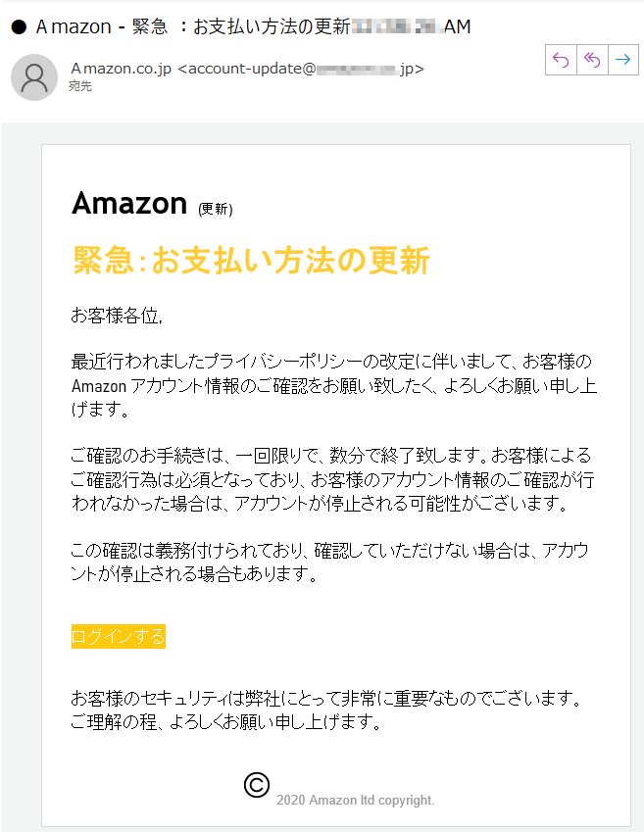Click the orange 緊急:お支払い方法の更新 heading
Screen dimensions: 644x832
(x=251, y=260)
